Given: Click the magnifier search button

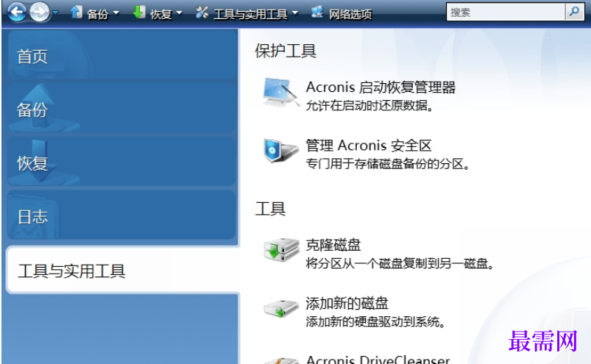Looking at the screenshot, I should pos(574,12).
